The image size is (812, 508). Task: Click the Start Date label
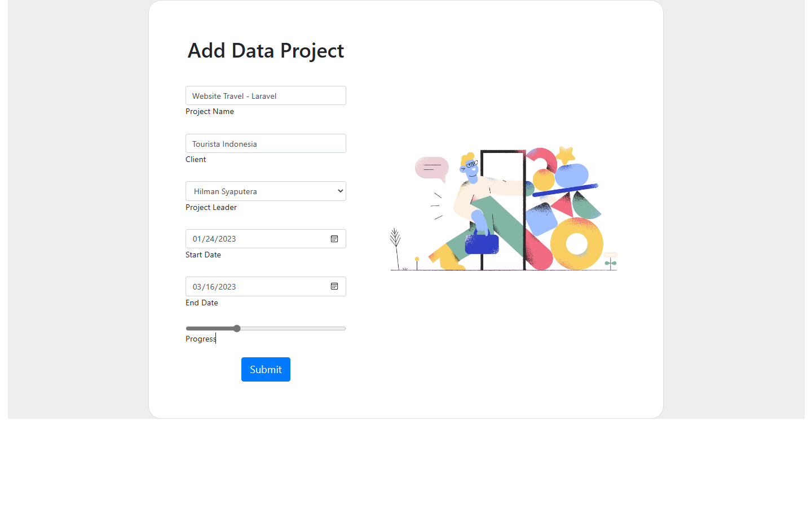click(203, 255)
